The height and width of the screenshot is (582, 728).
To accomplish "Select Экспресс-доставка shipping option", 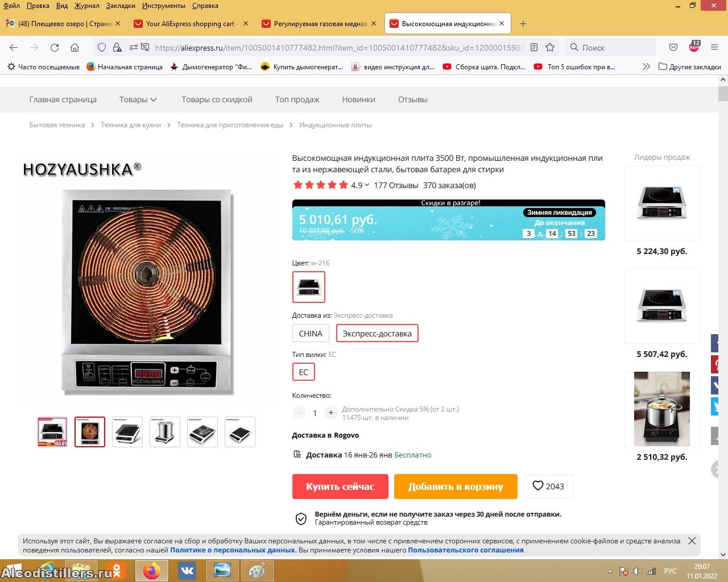I will (x=377, y=334).
